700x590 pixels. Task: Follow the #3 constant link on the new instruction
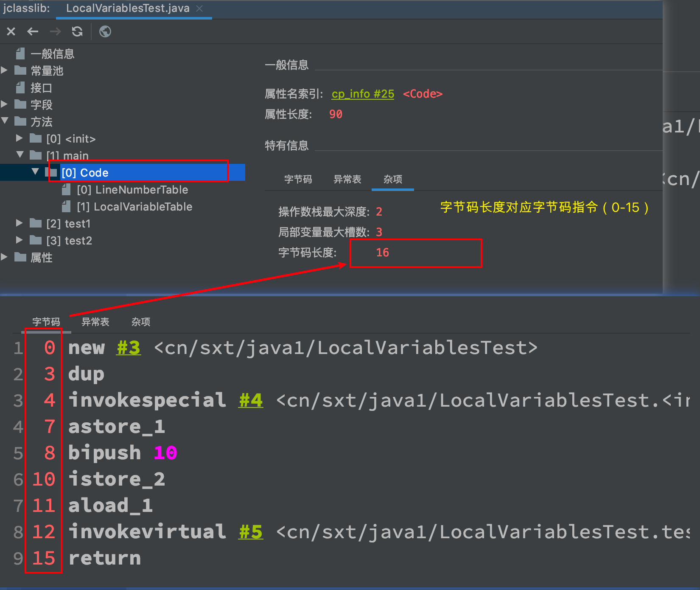(129, 348)
